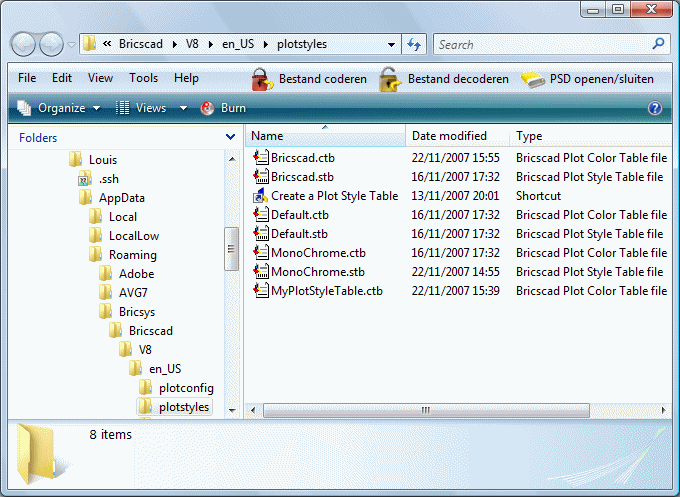
Task: Click the search magnifier icon
Action: tap(658, 43)
